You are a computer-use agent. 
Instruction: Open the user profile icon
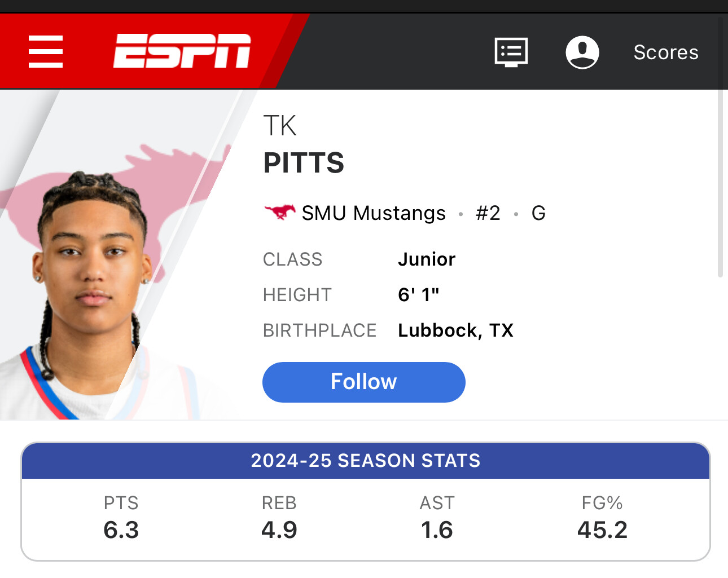pos(582,52)
